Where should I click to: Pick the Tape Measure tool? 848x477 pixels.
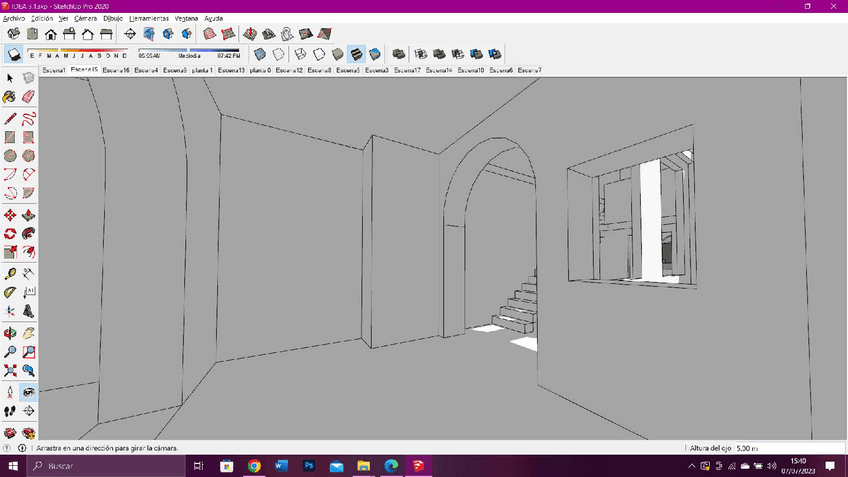(10, 272)
